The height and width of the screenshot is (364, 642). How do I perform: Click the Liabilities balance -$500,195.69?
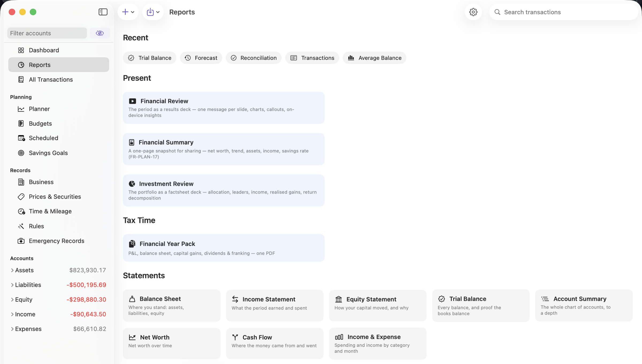(x=86, y=285)
